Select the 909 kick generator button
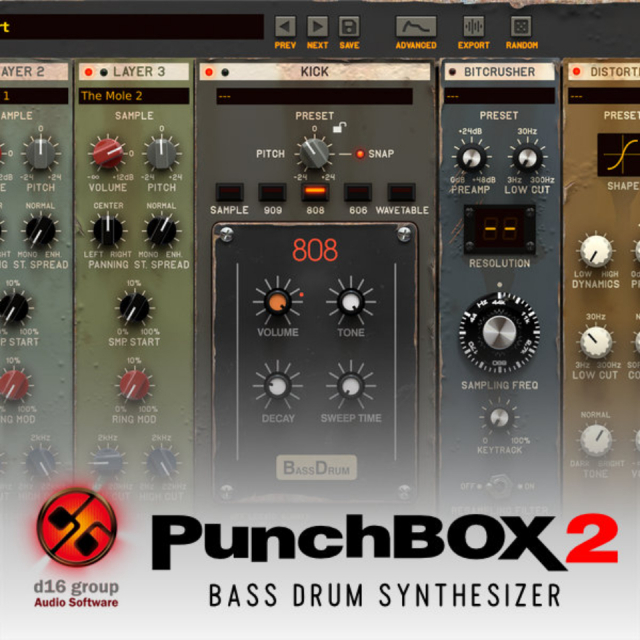The height and width of the screenshot is (640, 640). pos(272,192)
